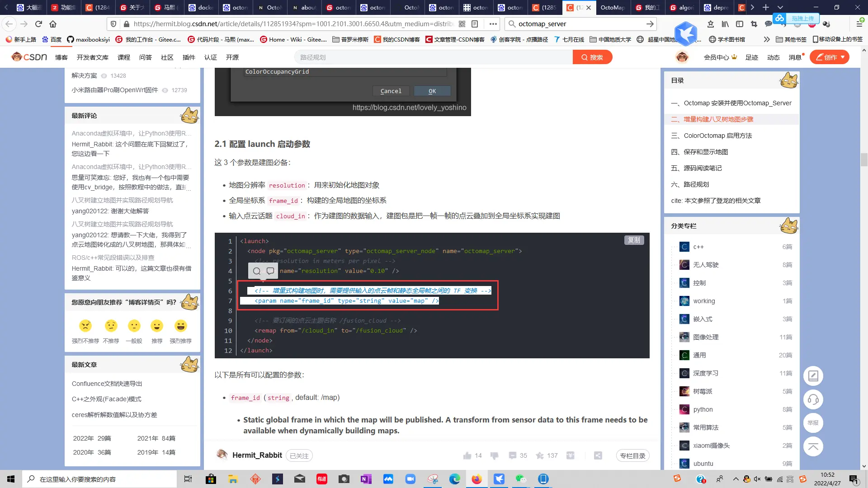This screenshot has width=868, height=488.
Task: Toggle the 已关注 follow state for Hermit_Rabbit
Action: pyautogui.click(x=299, y=455)
